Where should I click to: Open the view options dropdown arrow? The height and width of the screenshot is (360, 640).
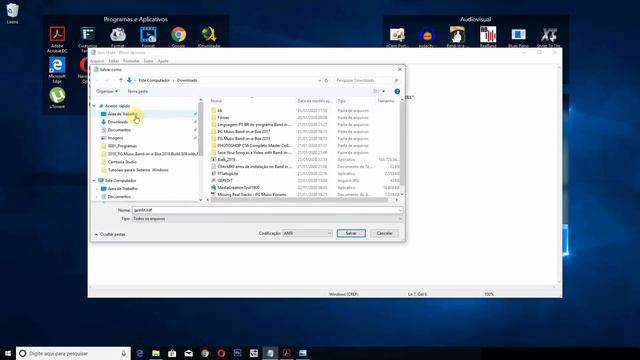pyautogui.click(x=383, y=91)
